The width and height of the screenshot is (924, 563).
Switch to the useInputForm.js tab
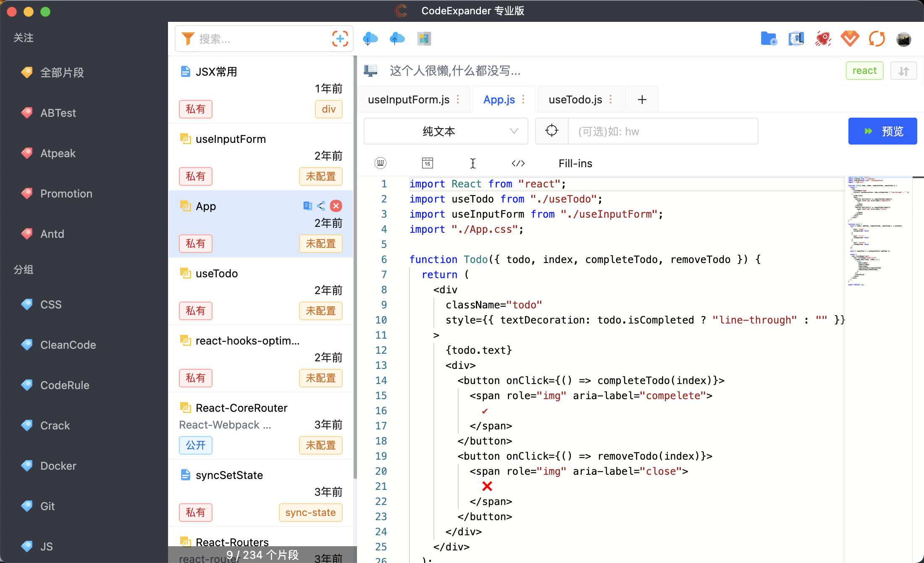click(x=408, y=100)
